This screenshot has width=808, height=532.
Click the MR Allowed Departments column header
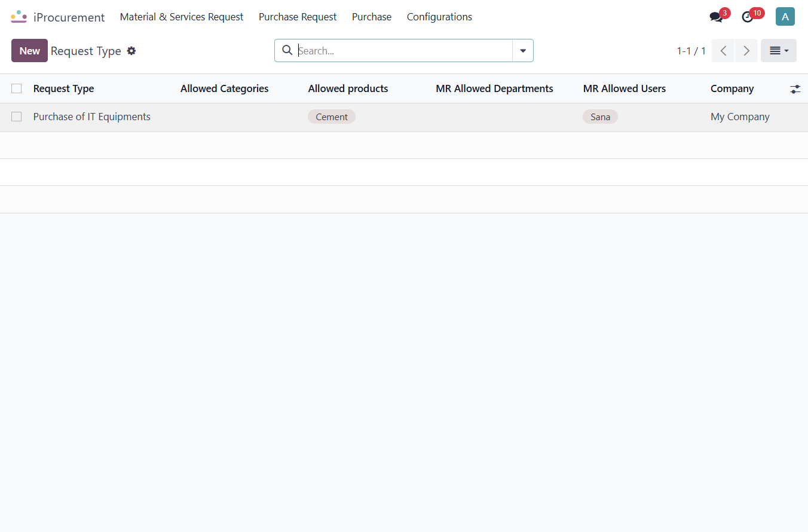[494, 88]
